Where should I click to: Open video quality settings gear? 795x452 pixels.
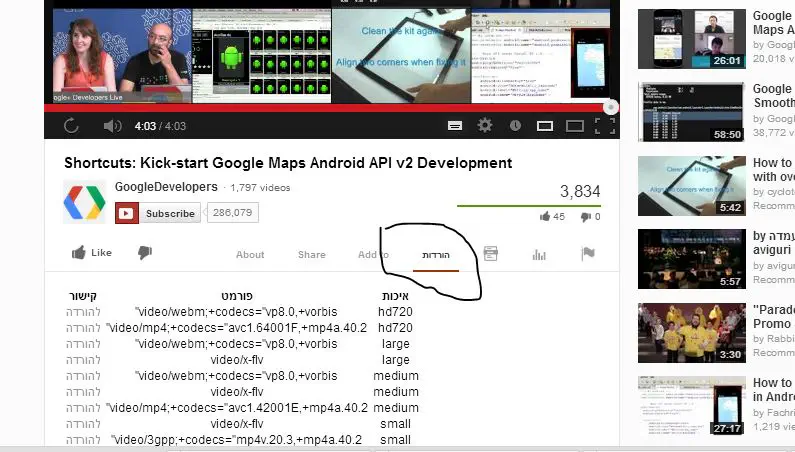pos(485,126)
